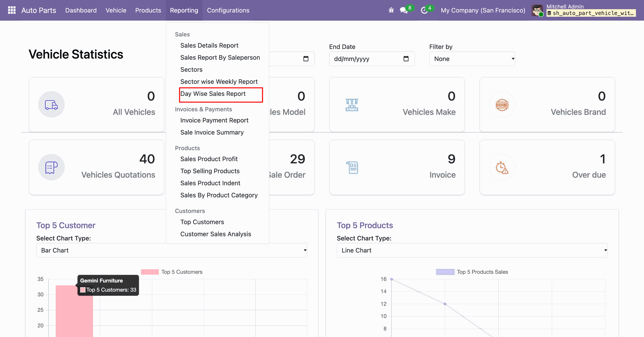
Task: Open the 1 Over due count
Action: (603, 159)
